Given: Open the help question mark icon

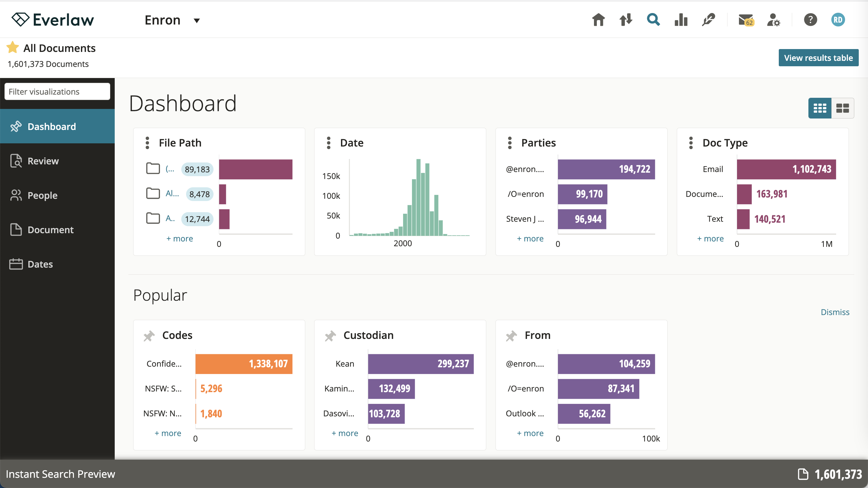Looking at the screenshot, I should pyautogui.click(x=810, y=20).
